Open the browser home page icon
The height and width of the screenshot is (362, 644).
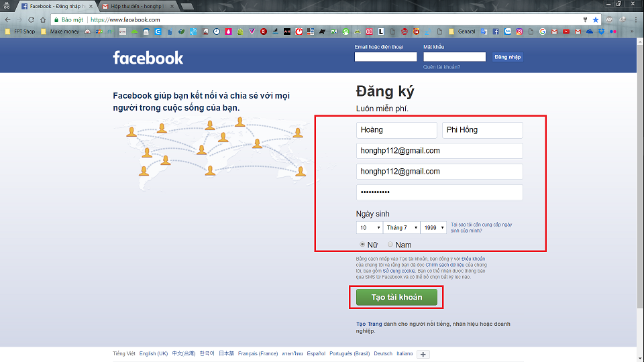point(43,19)
